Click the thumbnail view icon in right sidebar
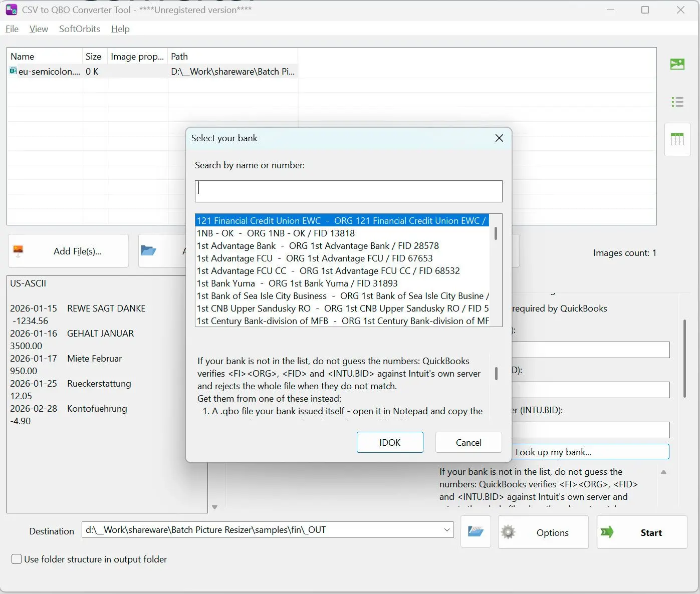This screenshot has width=700, height=594. tap(677, 64)
